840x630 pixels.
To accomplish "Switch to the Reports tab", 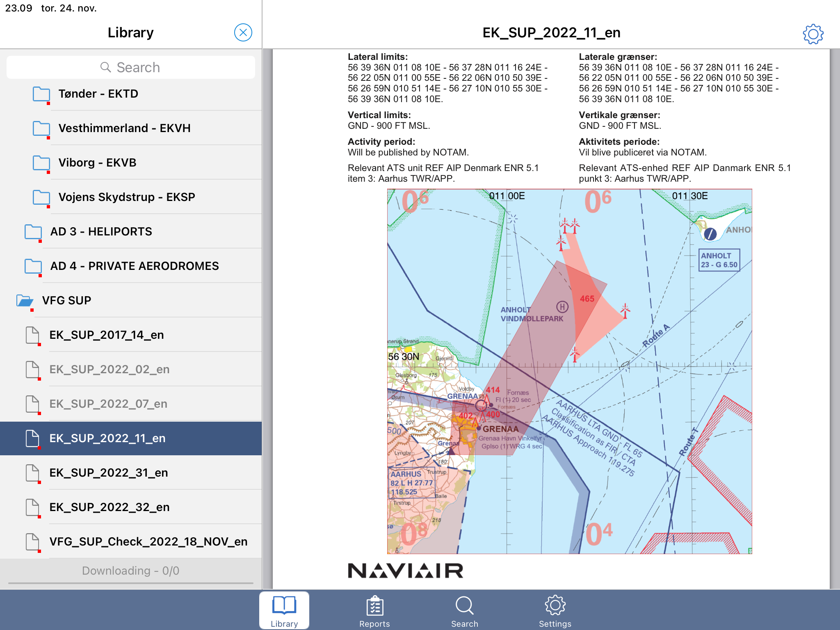I will pos(374,611).
